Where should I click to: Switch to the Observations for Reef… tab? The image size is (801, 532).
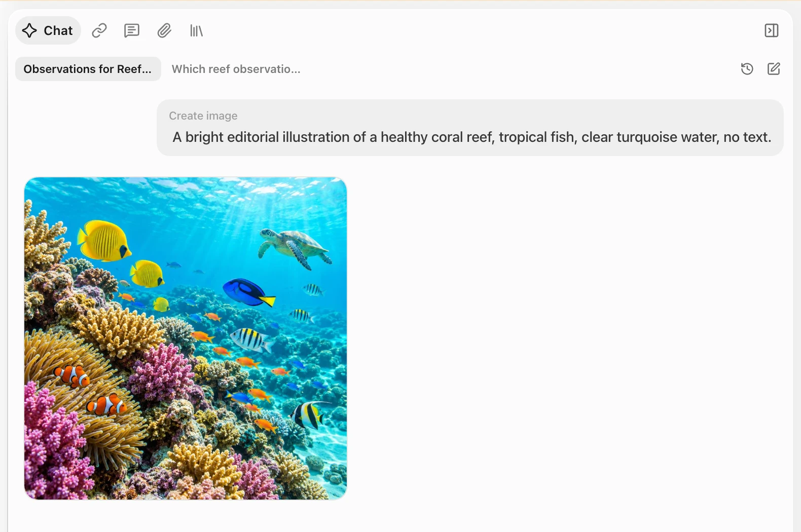pyautogui.click(x=88, y=69)
